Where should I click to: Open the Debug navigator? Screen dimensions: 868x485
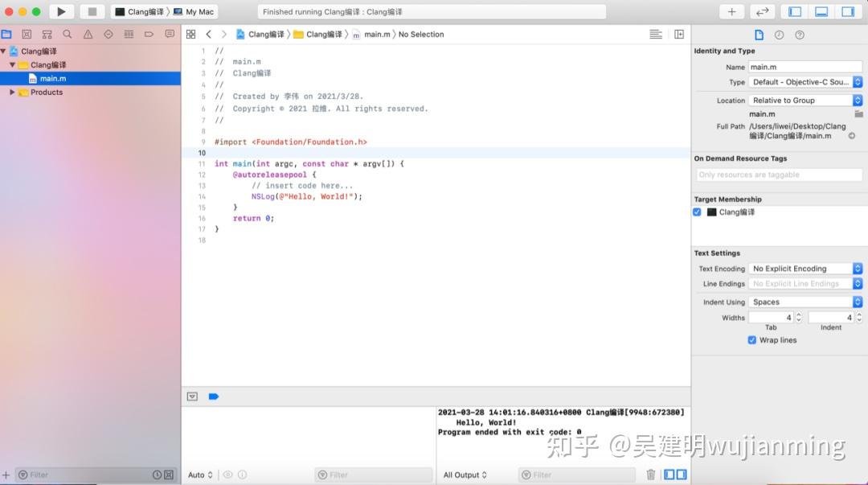(129, 35)
